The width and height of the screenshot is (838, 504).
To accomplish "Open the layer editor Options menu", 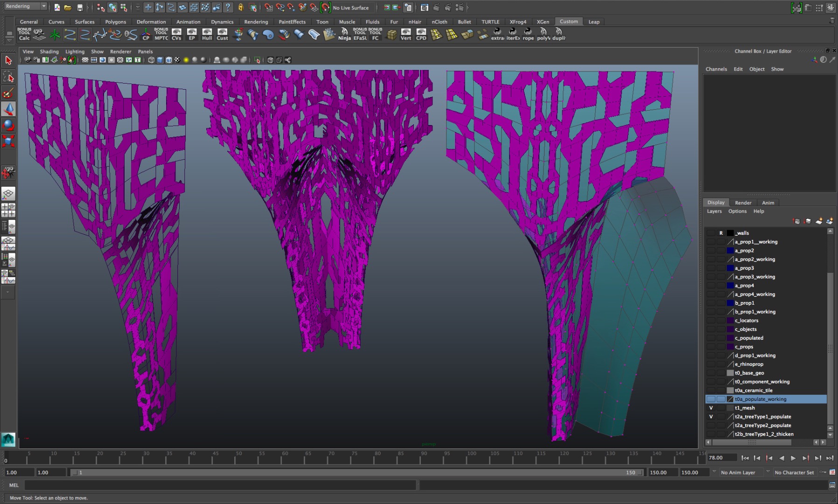I will (737, 211).
